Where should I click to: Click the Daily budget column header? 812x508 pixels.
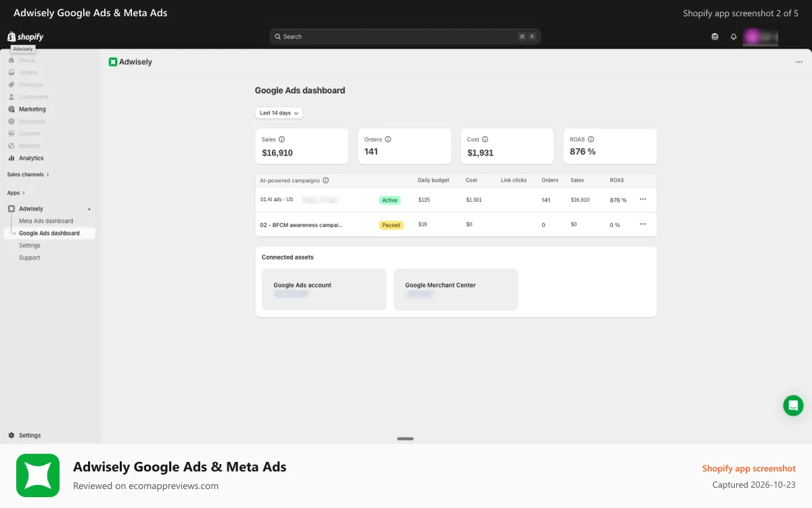point(434,180)
